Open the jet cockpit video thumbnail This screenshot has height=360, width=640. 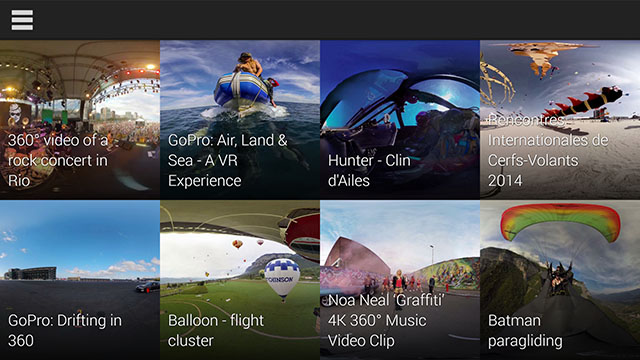400,120
